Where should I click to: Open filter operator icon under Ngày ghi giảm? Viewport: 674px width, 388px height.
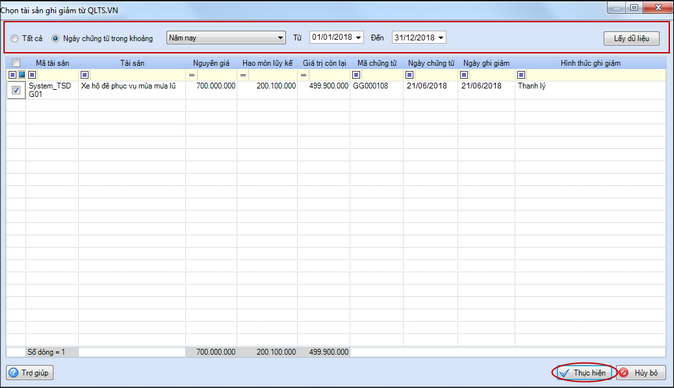click(x=464, y=75)
